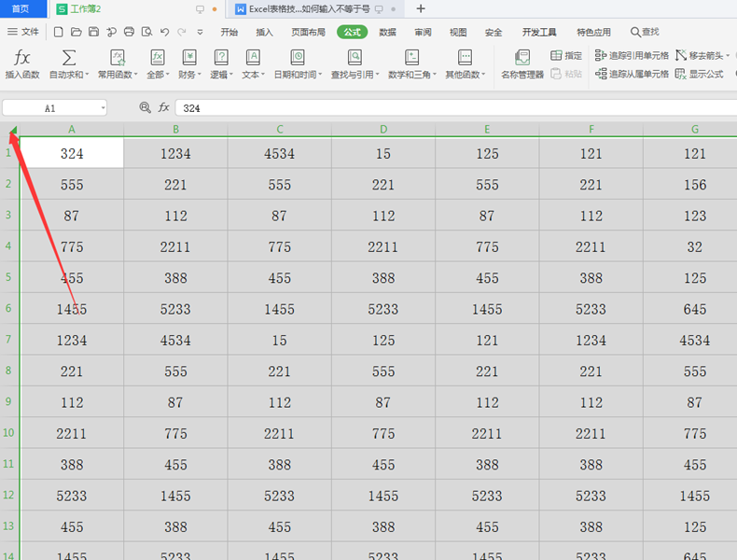Switch to the Data (数据) ribbon tab
The height and width of the screenshot is (560, 737).
click(x=387, y=32)
